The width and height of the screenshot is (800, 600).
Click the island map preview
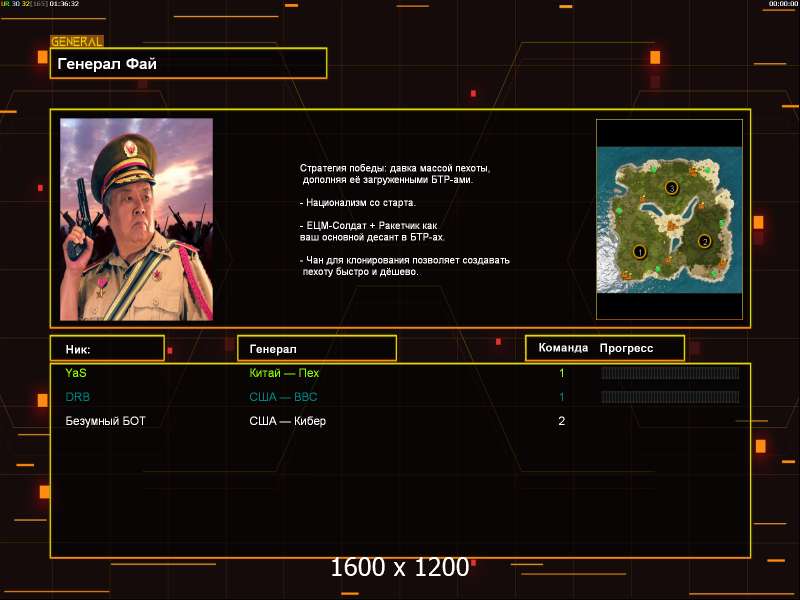coord(669,220)
